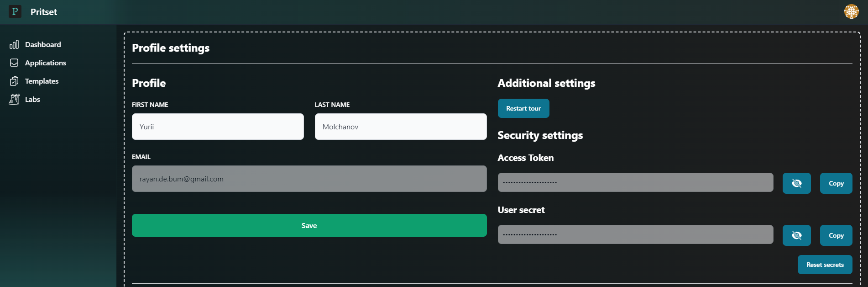
Task: Click the Templates clipboard icon
Action: pyautogui.click(x=14, y=81)
